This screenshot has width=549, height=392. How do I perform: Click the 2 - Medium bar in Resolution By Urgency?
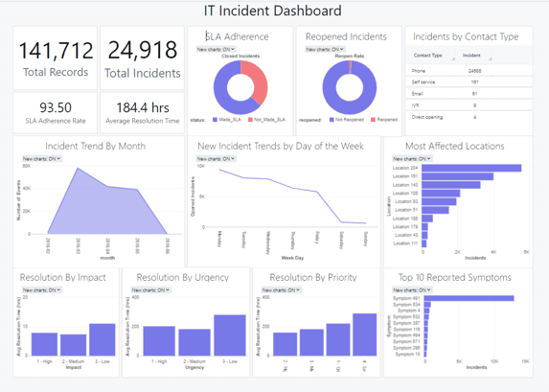click(x=194, y=342)
